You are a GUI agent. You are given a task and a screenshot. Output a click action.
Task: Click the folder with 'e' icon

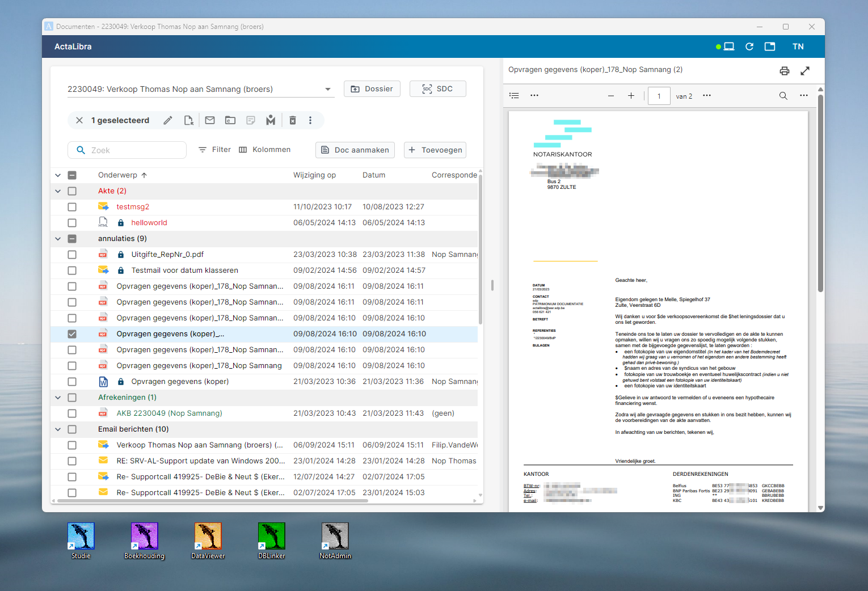(230, 120)
